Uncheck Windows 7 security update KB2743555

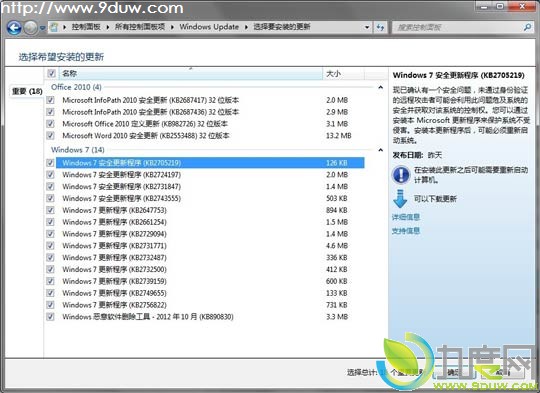coord(51,198)
